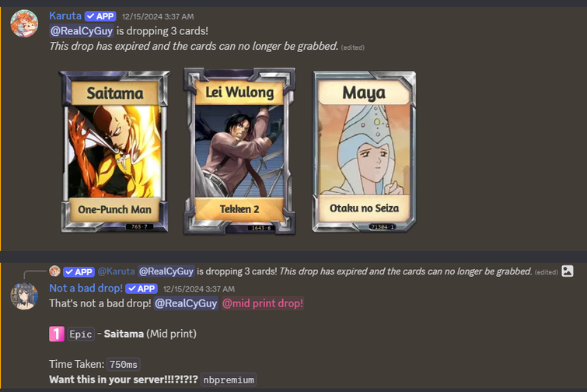Screen dimensions: 587x392
Task: Open the Karuta username profile
Action: (65, 16)
